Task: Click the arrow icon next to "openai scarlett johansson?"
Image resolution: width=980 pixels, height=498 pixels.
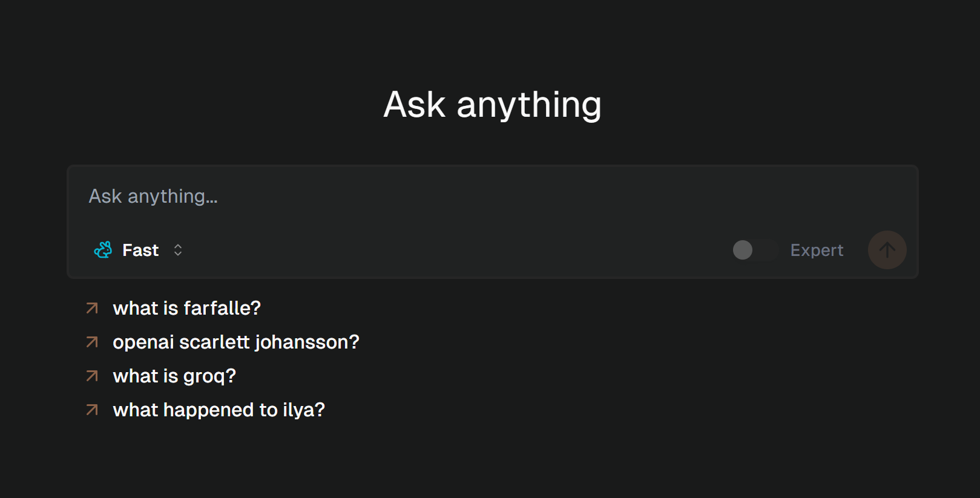Action: point(92,342)
